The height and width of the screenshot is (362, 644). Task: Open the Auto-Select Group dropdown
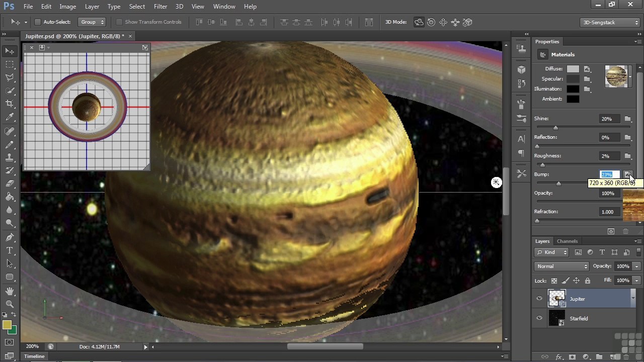tap(92, 22)
